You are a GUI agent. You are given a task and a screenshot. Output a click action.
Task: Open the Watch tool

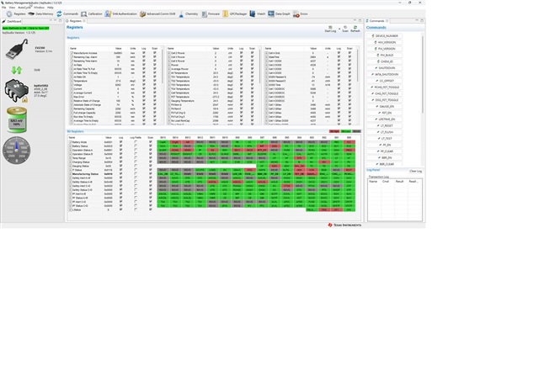point(258,14)
